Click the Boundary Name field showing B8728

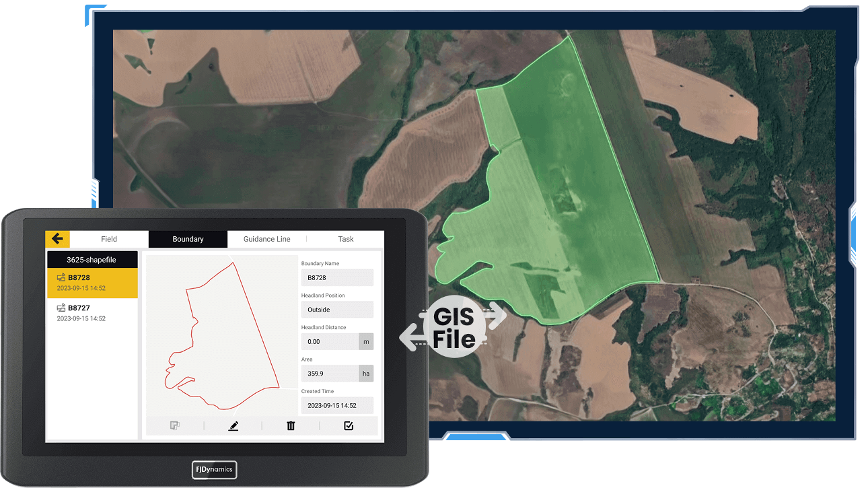coord(337,277)
